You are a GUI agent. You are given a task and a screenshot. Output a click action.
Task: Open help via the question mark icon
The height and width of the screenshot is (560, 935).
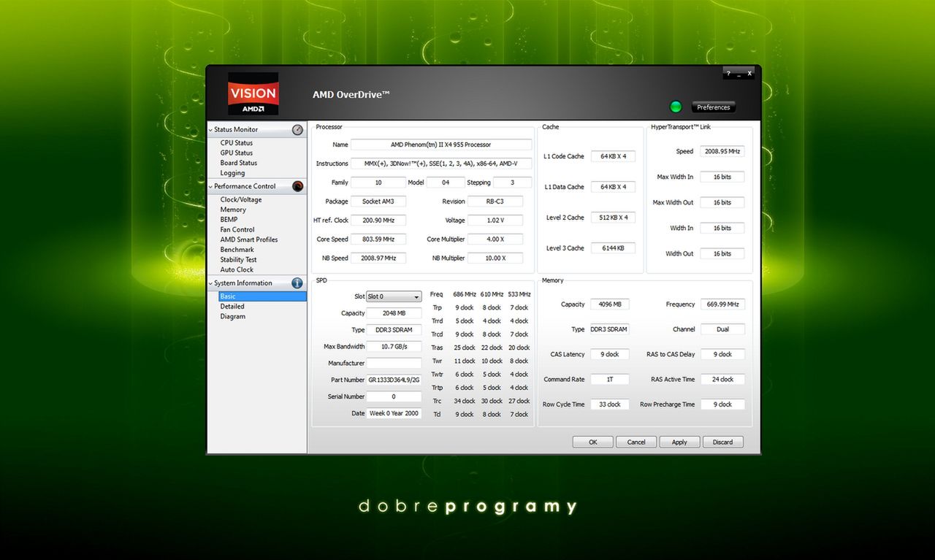coord(727,73)
